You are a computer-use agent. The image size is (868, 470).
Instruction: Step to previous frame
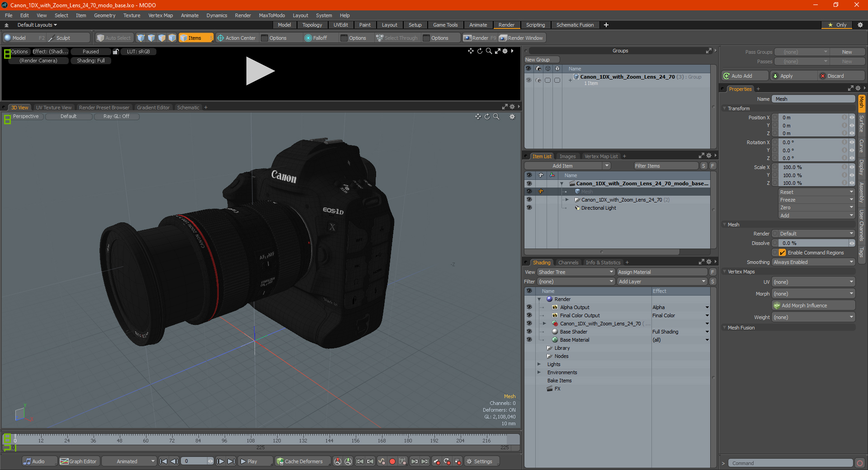(174, 461)
